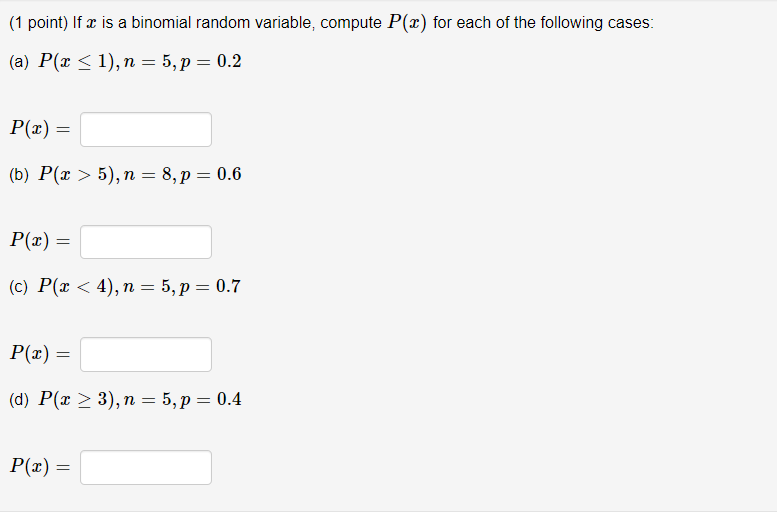Image resolution: width=777 pixels, height=513 pixels.
Task: Click the "P(x) =" label beside first answer box
Action: [x=40, y=129]
